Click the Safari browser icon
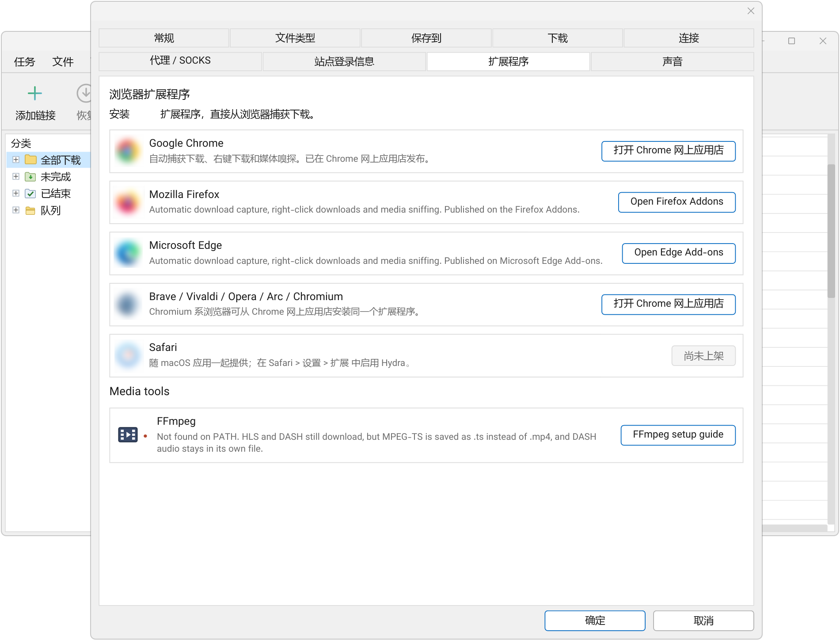Screen dimensions: 840x640 127,355
